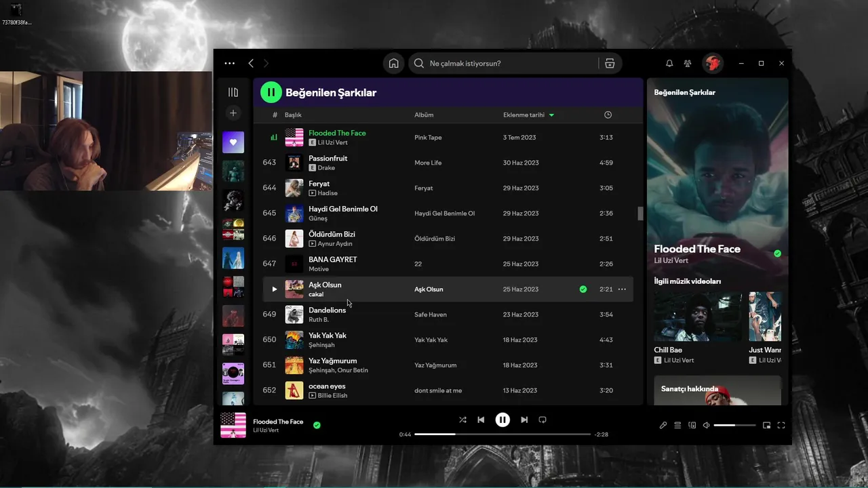Seek on the song progress bar
868x488 pixels.
click(x=502, y=434)
